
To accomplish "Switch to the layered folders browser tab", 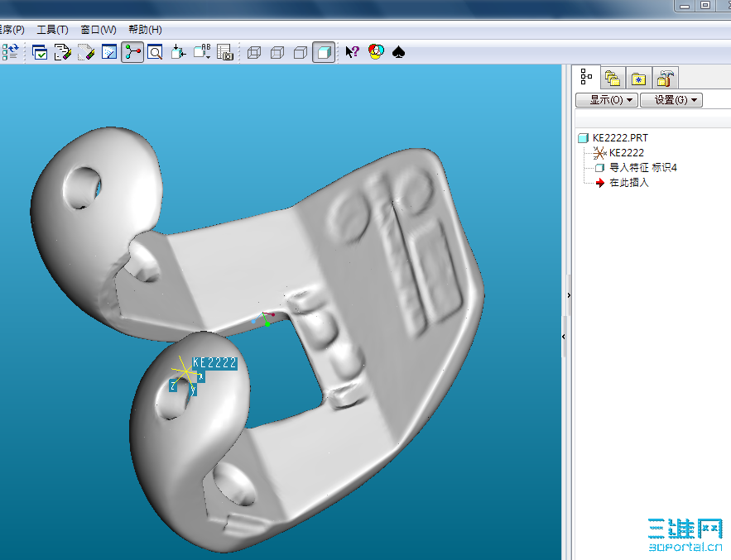I will tap(612, 79).
